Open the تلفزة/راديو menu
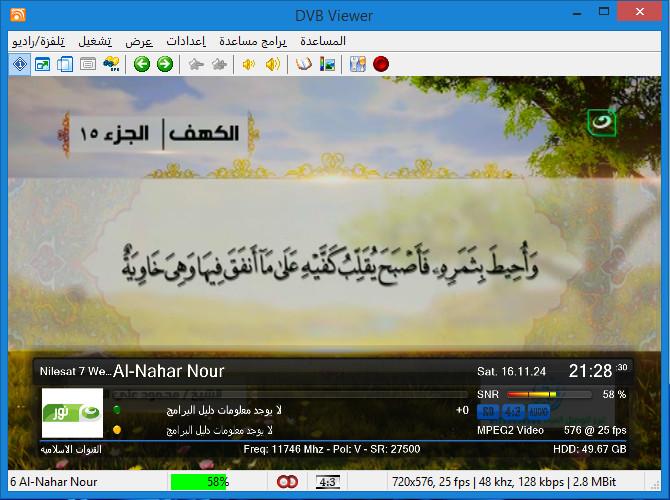Screen dimensions: 670x500 point(39,41)
